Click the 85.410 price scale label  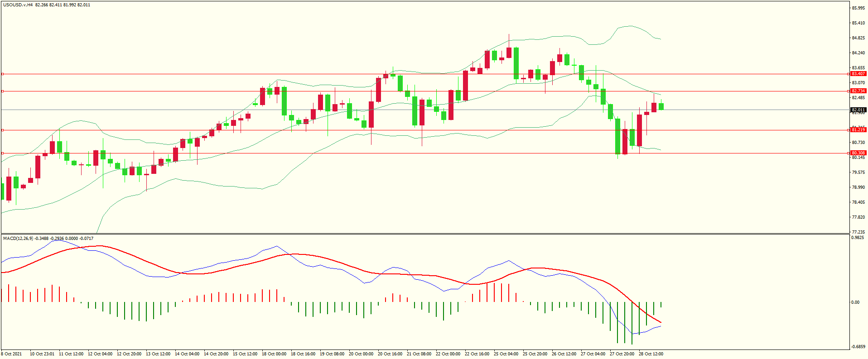(x=858, y=23)
